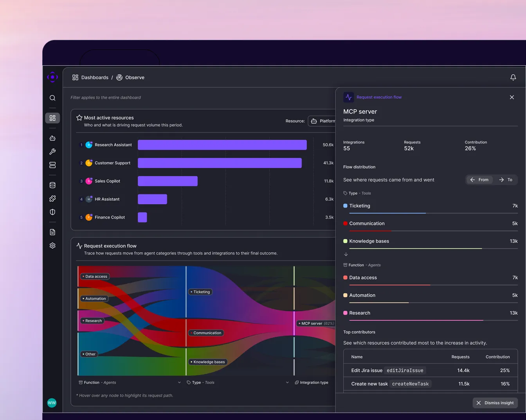526x420 pixels.
Task: Close the MCP server insight panel
Action: click(512, 97)
